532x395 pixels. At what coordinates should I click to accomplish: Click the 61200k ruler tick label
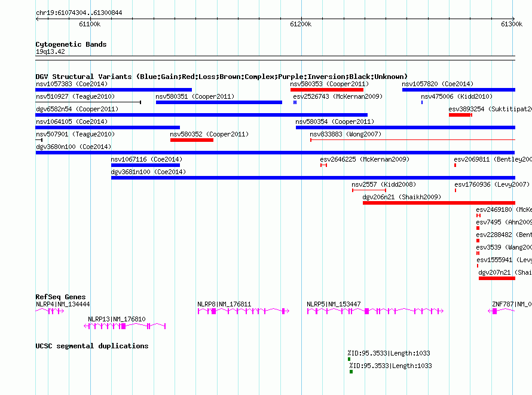(301, 24)
